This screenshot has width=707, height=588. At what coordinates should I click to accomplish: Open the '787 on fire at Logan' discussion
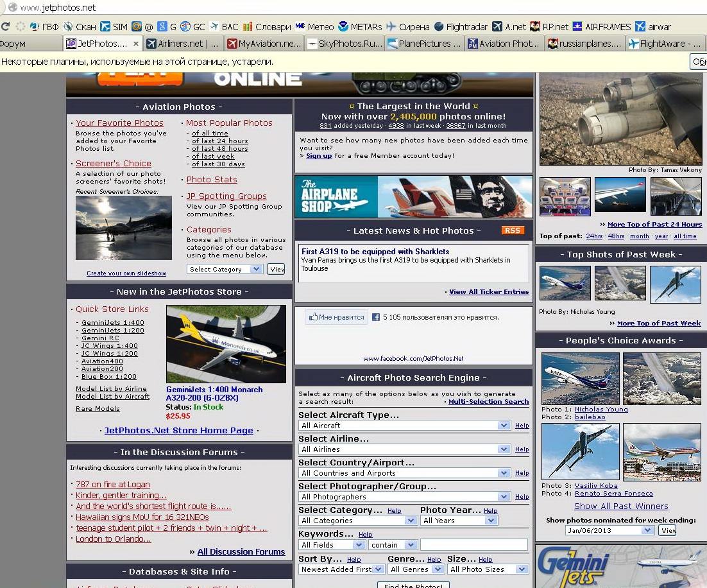click(113, 484)
